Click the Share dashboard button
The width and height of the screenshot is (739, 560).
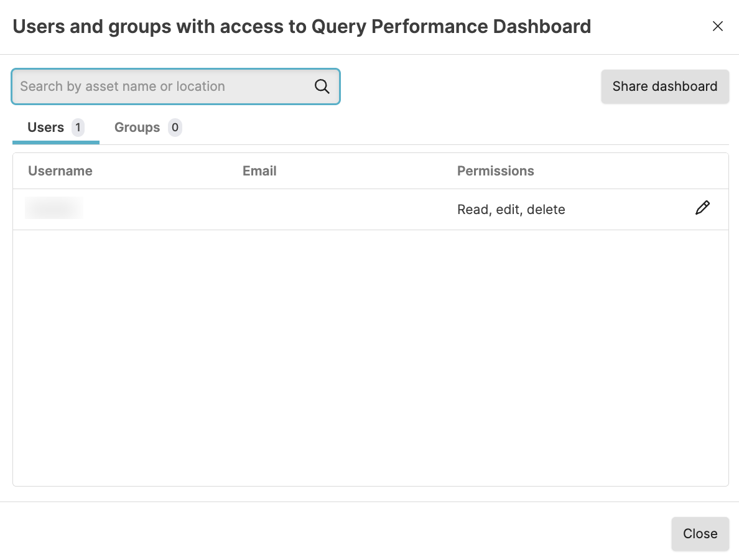click(664, 86)
